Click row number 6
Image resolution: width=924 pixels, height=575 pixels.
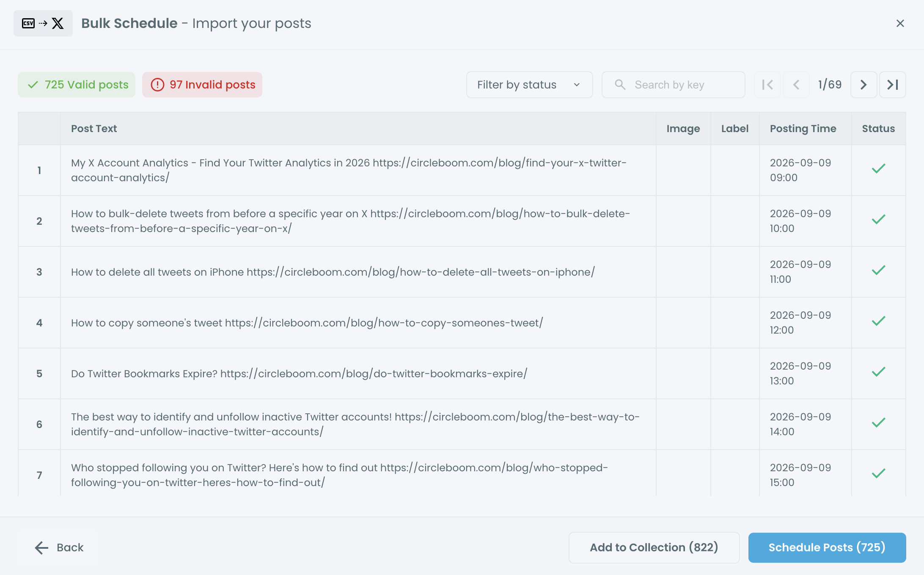pos(39,424)
